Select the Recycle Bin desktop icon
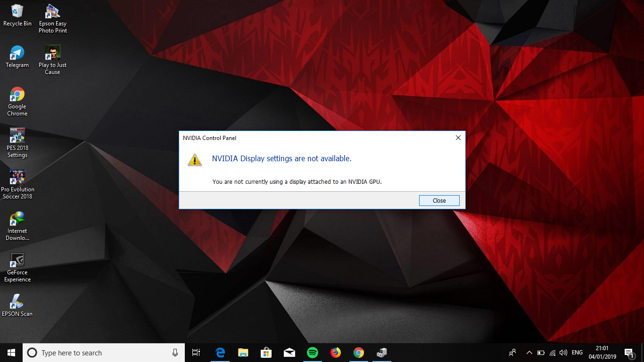Image resolution: width=644 pixels, height=362 pixels. pyautogui.click(x=17, y=15)
